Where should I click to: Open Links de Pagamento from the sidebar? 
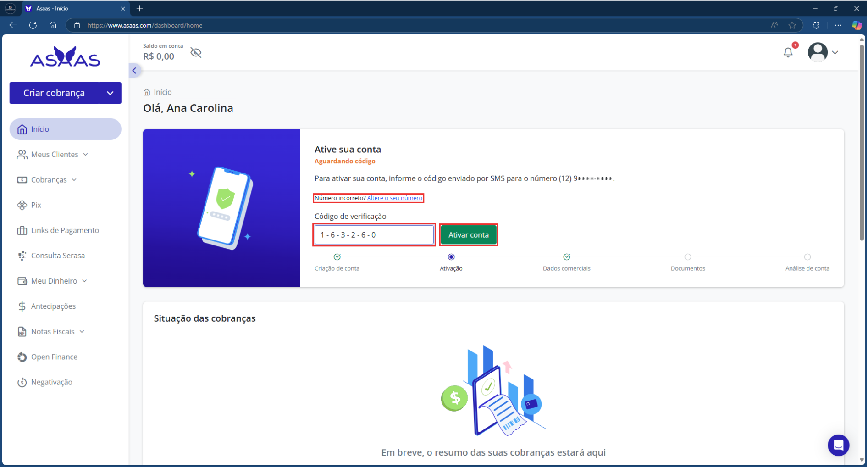[x=65, y=230]
